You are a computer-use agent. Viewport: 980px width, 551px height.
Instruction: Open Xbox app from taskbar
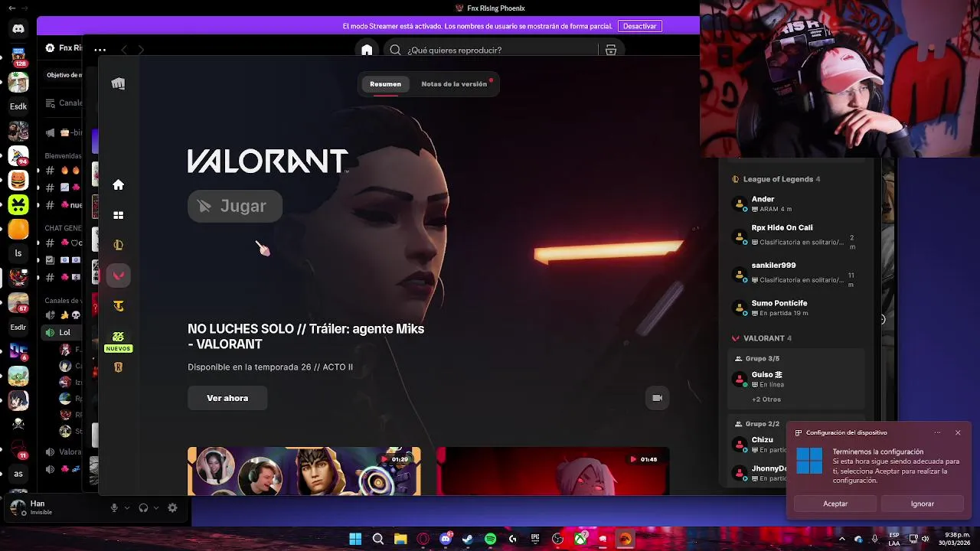click(580, 539)
